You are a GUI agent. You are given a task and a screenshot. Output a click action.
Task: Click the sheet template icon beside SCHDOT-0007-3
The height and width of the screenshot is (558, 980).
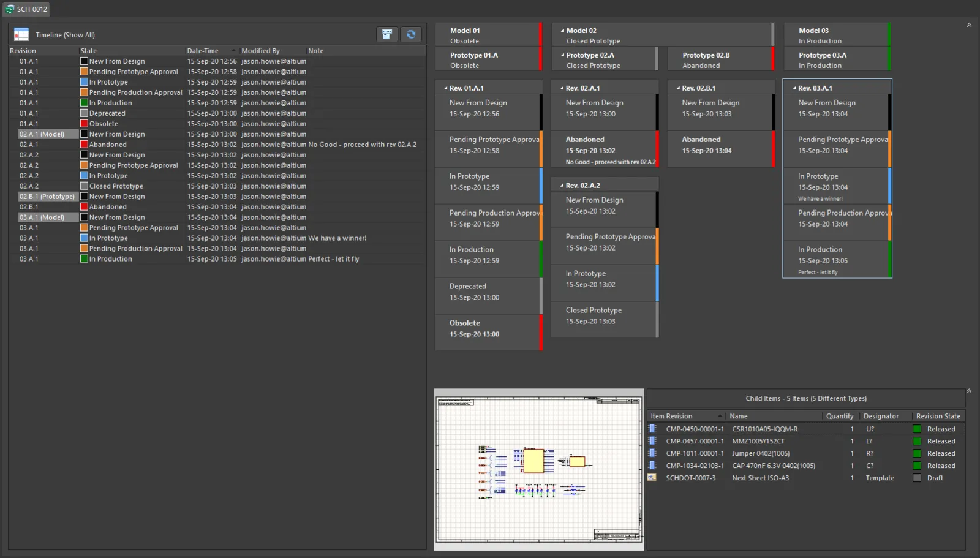click(652, 478)
